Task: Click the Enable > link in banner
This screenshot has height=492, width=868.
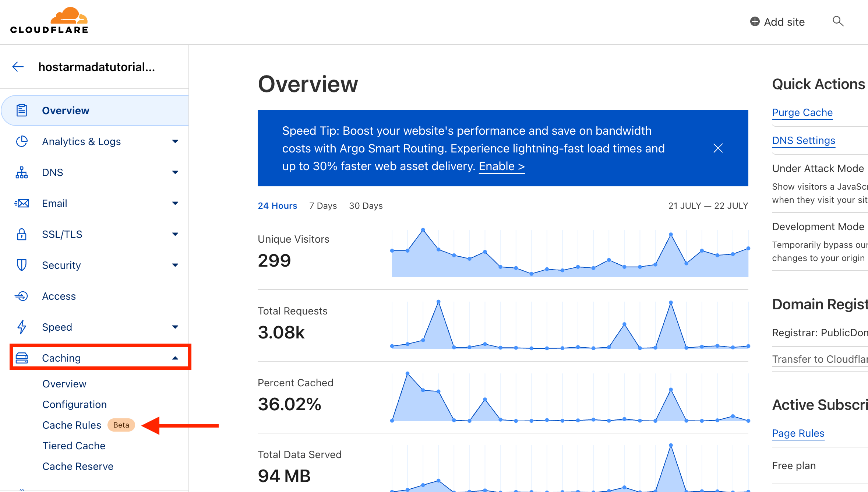Action: (x=502, y=166)
